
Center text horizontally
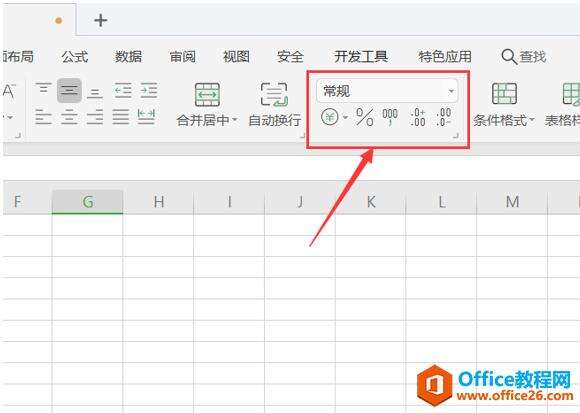[69, 117]
